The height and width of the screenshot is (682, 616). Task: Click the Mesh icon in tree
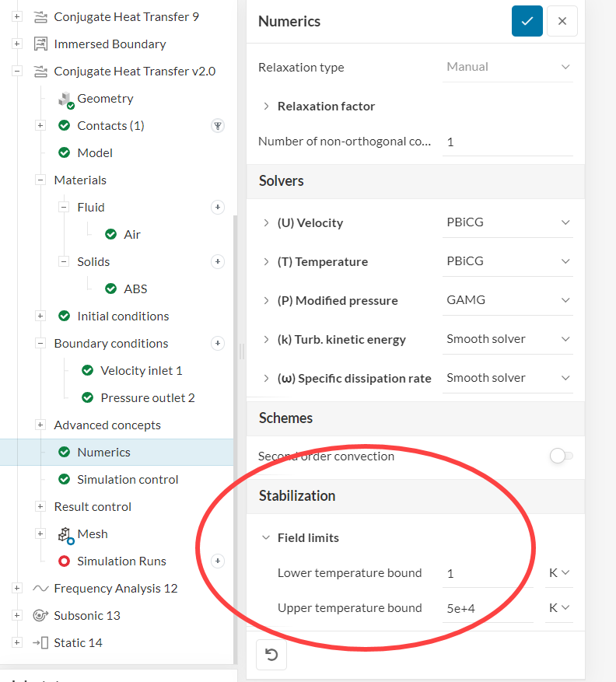click(65, 534)
